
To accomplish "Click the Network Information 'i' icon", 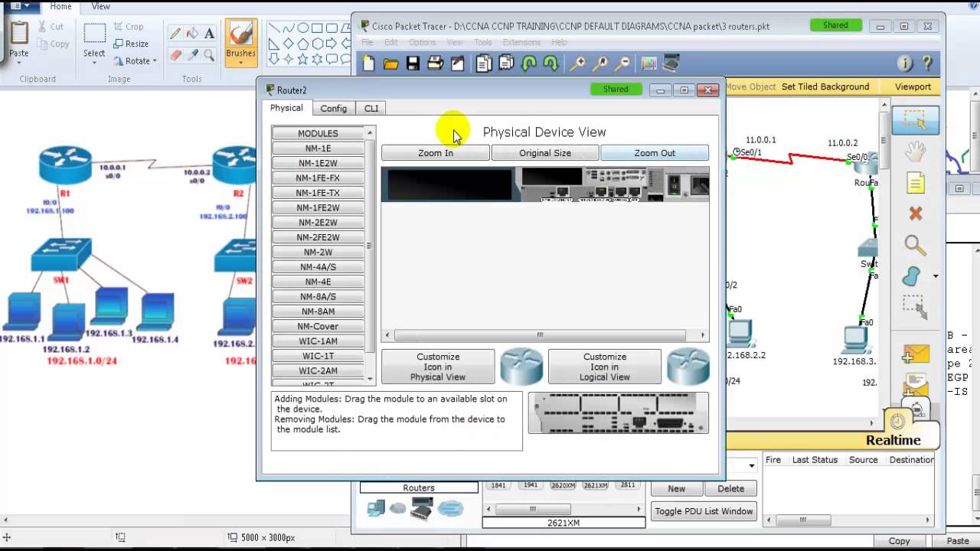I will tap(905, 64).
